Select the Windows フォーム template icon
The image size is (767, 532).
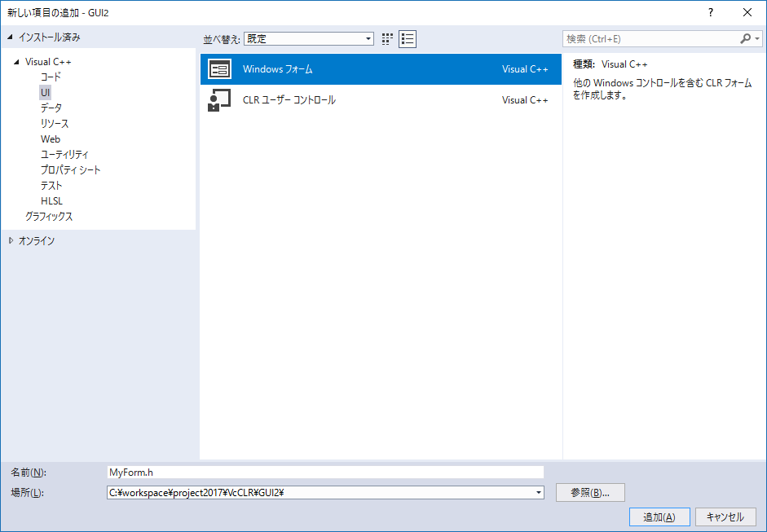pyautogui.click(x=219, y=69)
